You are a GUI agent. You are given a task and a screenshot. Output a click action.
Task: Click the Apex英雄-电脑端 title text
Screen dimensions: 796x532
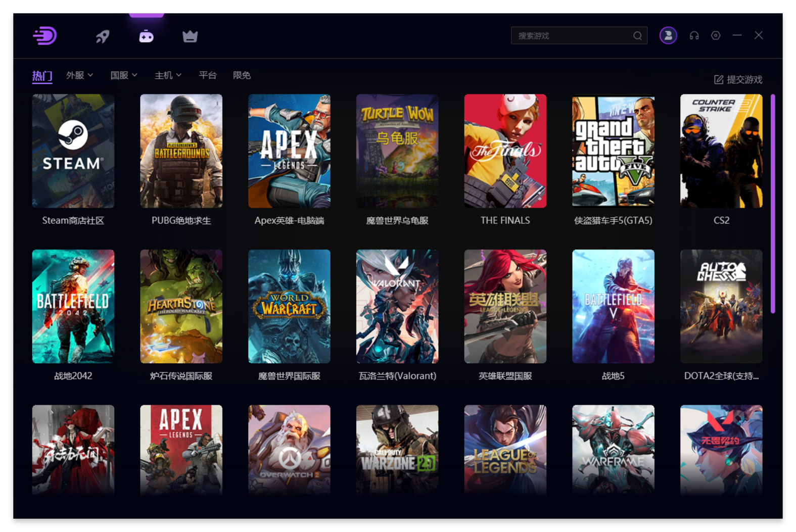click(x=289, y=221)
